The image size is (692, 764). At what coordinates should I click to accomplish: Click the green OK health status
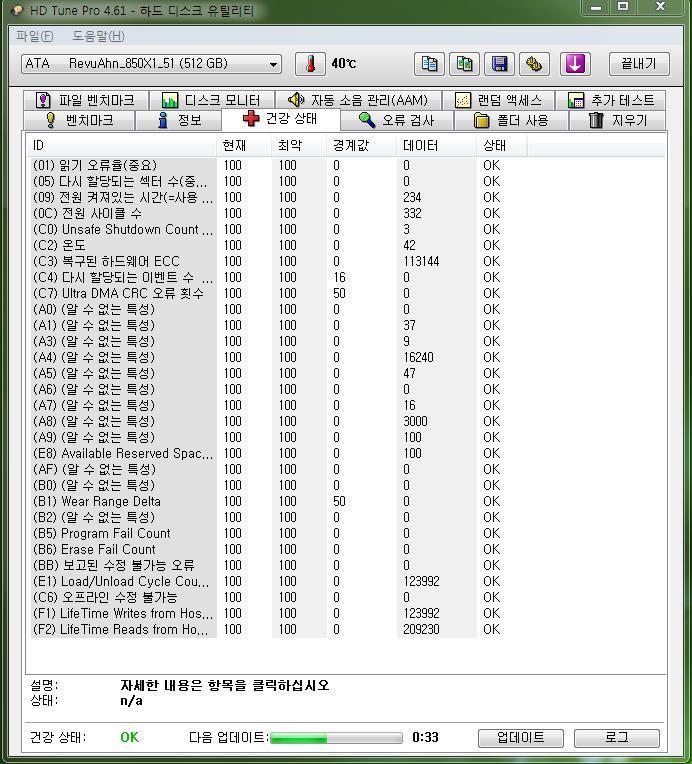tap(130, 737)
